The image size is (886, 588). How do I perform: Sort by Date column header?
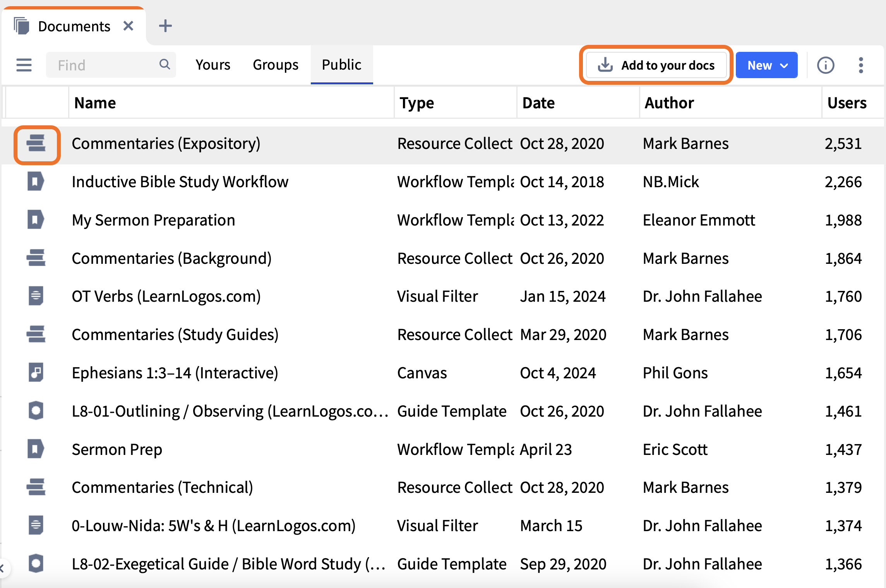point(578,103)
